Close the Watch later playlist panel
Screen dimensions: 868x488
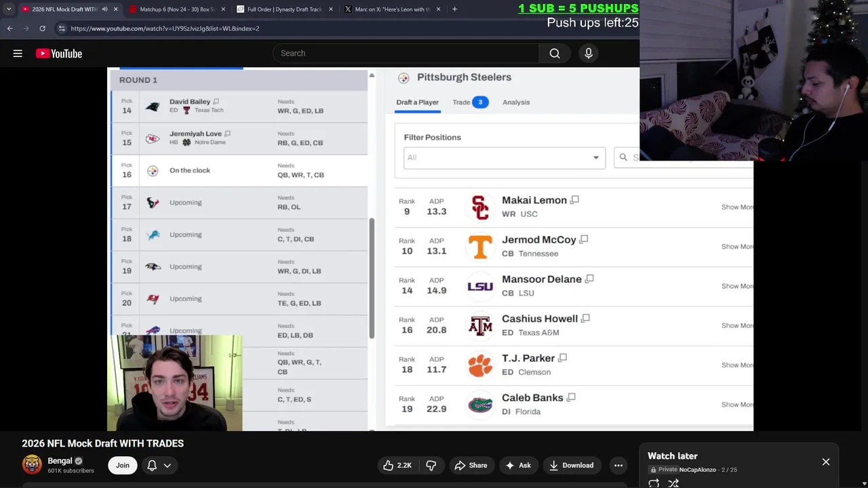click(826, 462)
